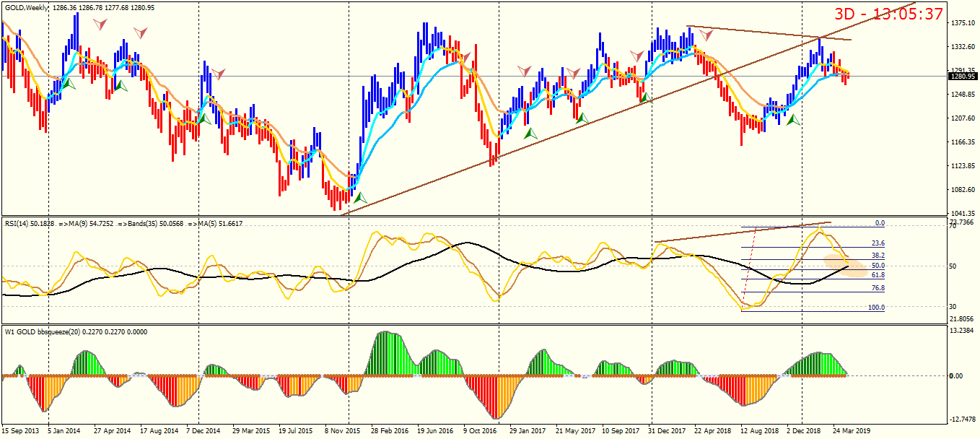
Task: Click the 1207.60 price axis label
Action: coord(963,118)
